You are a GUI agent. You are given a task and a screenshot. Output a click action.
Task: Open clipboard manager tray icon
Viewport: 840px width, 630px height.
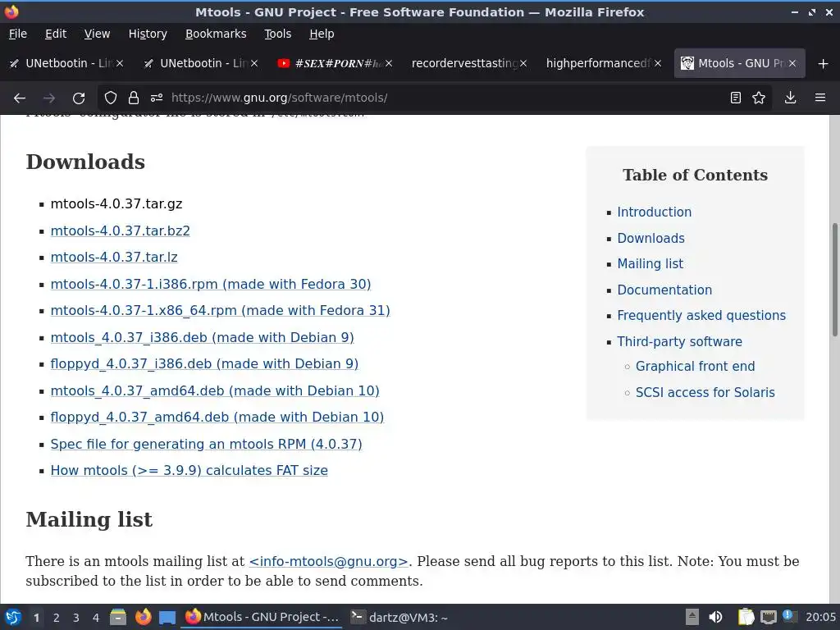click(746, 617)
